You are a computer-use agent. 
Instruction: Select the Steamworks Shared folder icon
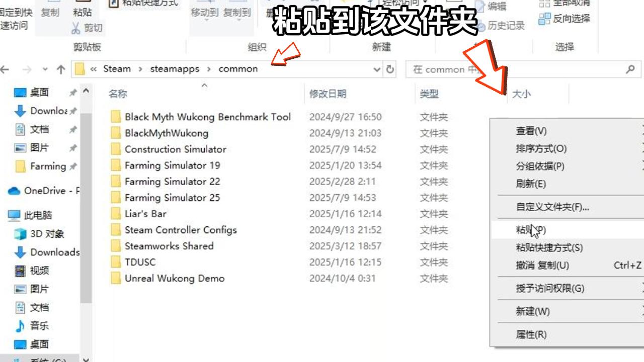click(116, 246)
